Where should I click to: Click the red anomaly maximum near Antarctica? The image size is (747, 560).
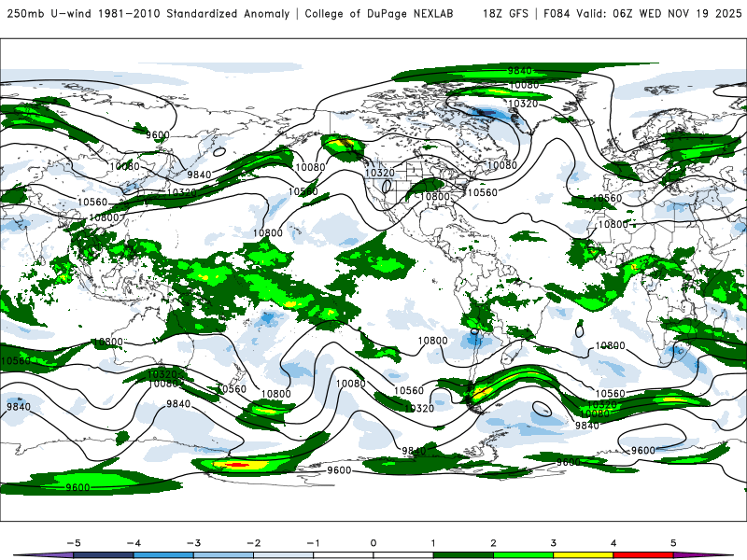pos(236,464)
